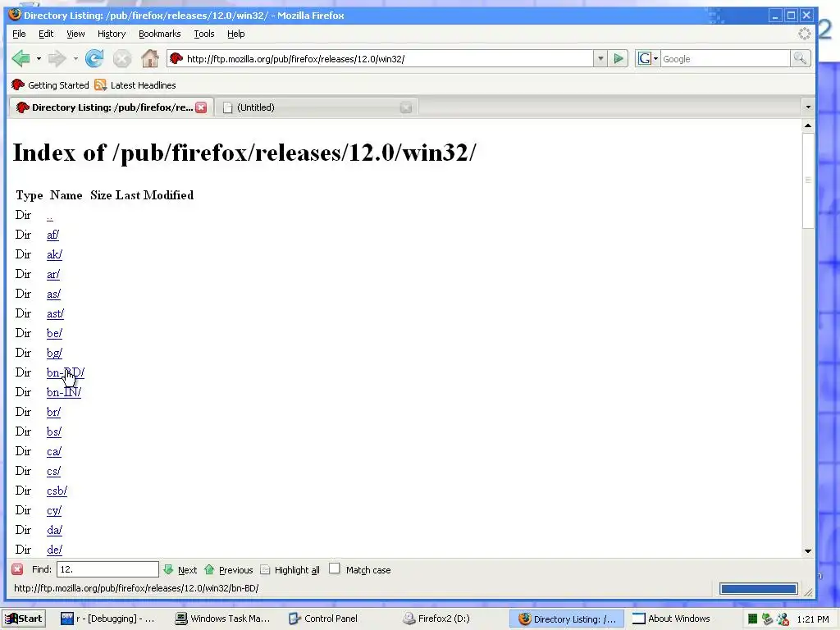Follow the parent directory '..' link
The height and width of the screenshot is (630, 840).
point(50,216)
